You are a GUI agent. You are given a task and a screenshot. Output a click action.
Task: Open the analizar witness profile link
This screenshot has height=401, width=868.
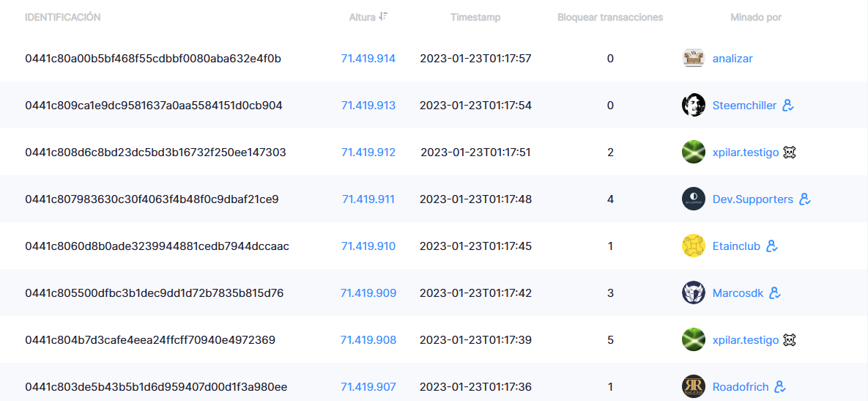click(x=732, y=58)
